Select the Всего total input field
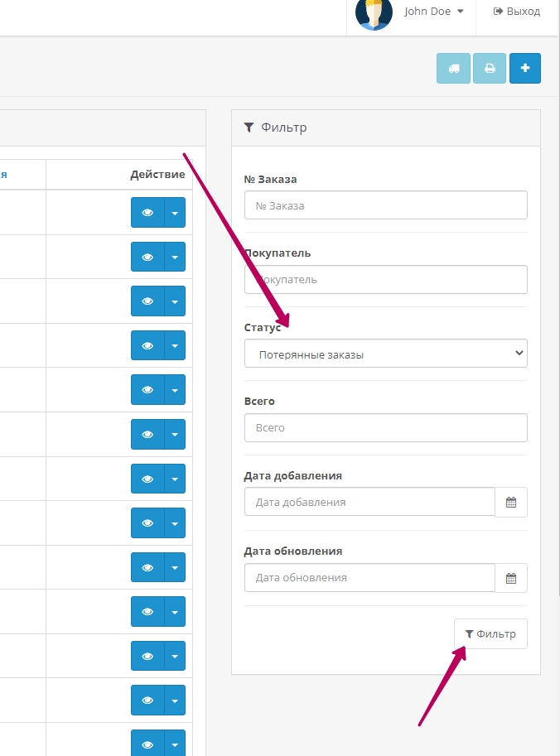The image size is (560, 756). [385, 428]
